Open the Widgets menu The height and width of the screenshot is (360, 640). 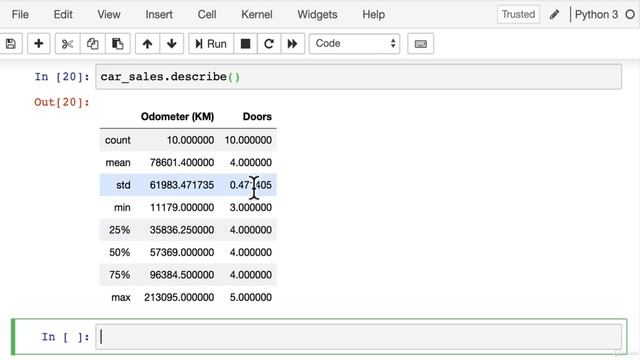pos(317,15)
